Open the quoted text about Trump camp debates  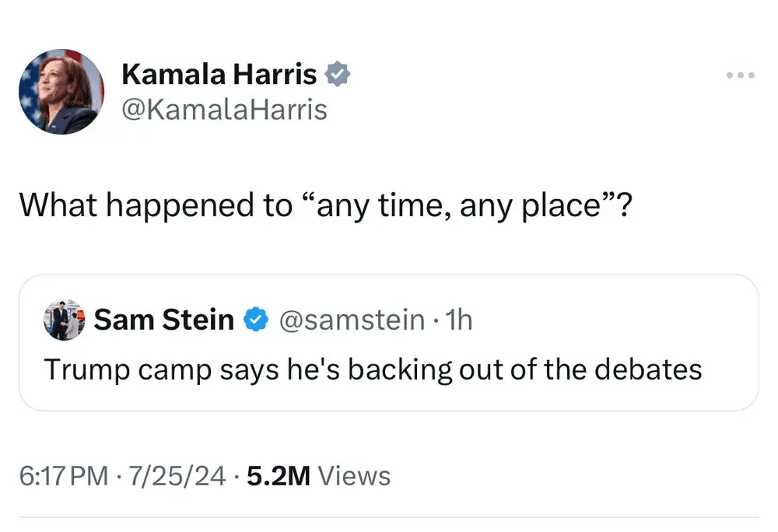[373, 369]
